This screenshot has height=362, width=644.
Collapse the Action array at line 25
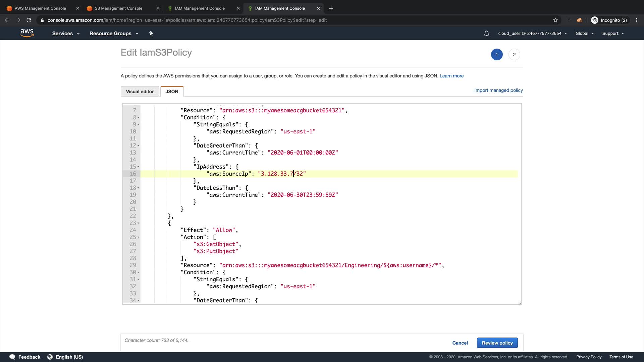(x=138, y=237)
